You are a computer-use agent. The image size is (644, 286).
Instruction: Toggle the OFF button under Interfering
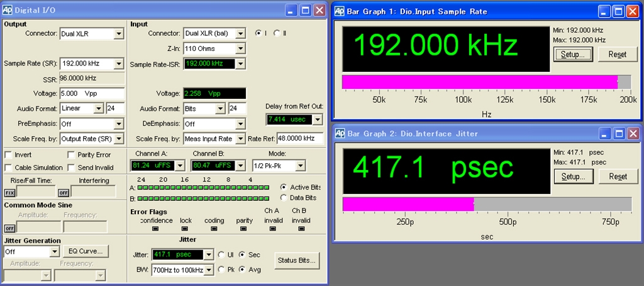[x=64, y=193]
